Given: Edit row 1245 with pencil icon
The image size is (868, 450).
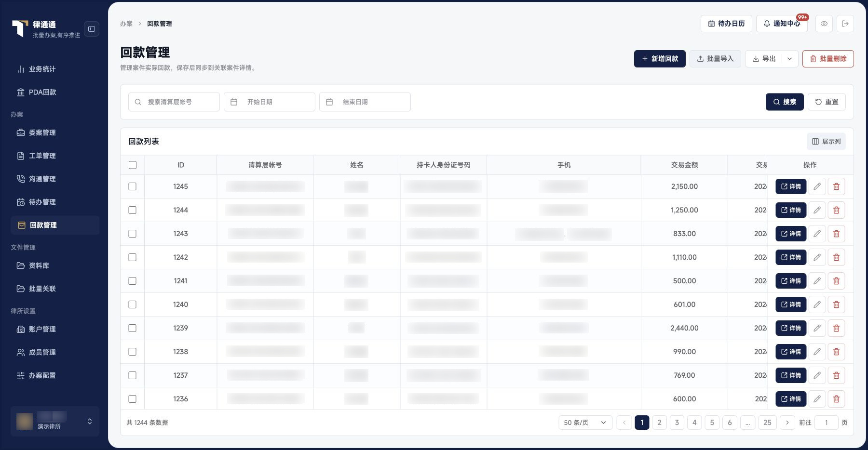Looking at the screenshot, I should (x=817, y=186).
